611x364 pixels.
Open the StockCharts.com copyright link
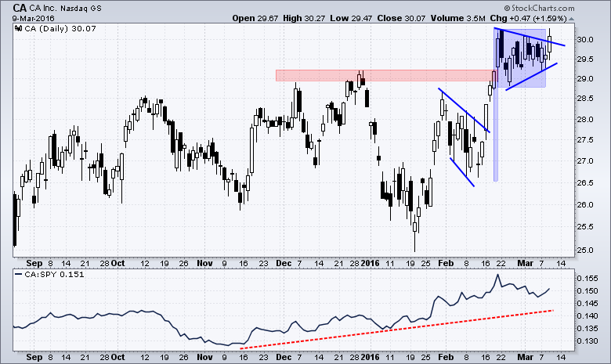[x=539, y=8]
